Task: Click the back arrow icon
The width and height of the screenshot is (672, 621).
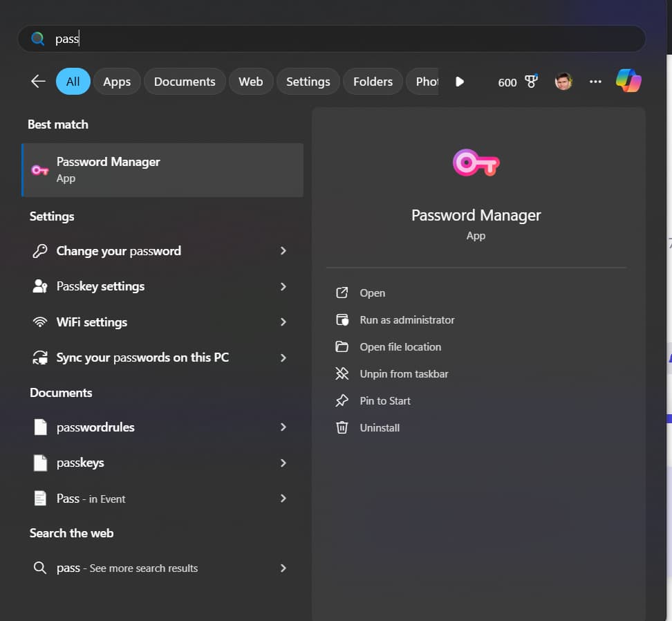Action: [x=38, y=81]
